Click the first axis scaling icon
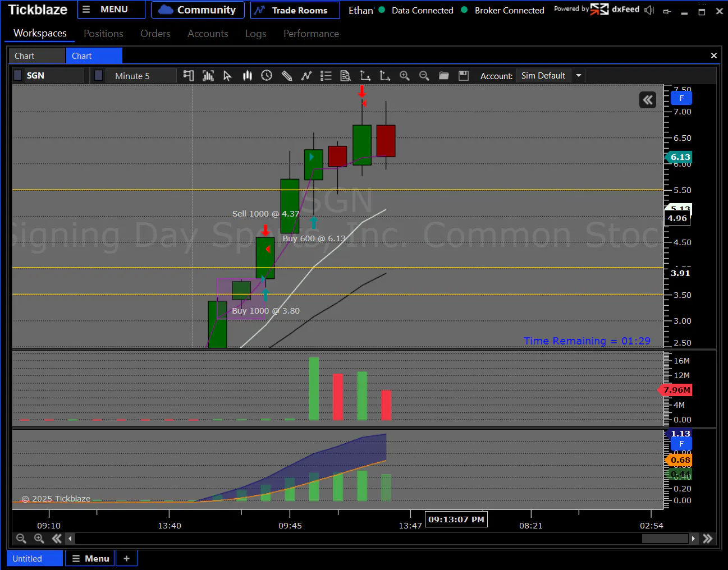Viewport: 728px width, 570px height. click(x=365, y=76)
